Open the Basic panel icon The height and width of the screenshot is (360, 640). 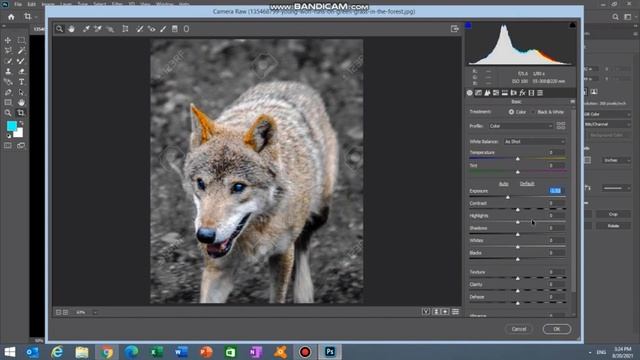click(469, 93)
